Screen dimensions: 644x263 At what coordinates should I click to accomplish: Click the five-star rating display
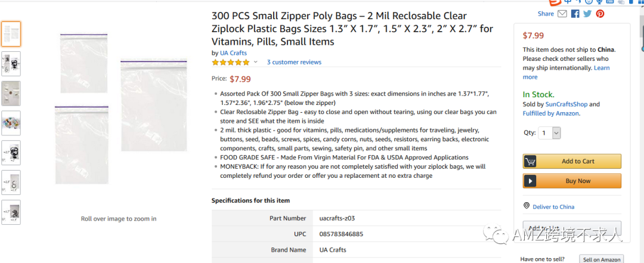[231, 62]
